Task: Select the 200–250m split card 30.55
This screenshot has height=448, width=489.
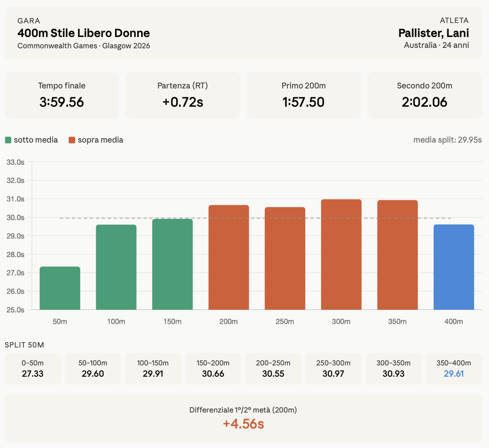Action: [273, 369]
